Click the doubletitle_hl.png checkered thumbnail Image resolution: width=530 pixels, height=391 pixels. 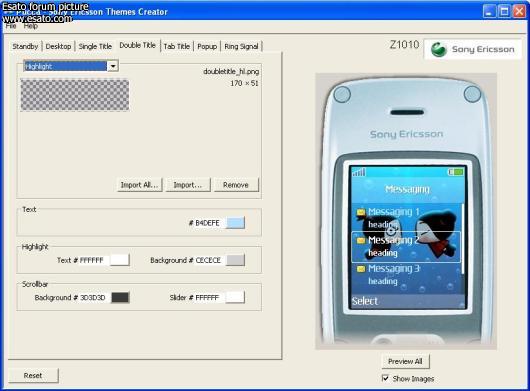coord(75,95)
